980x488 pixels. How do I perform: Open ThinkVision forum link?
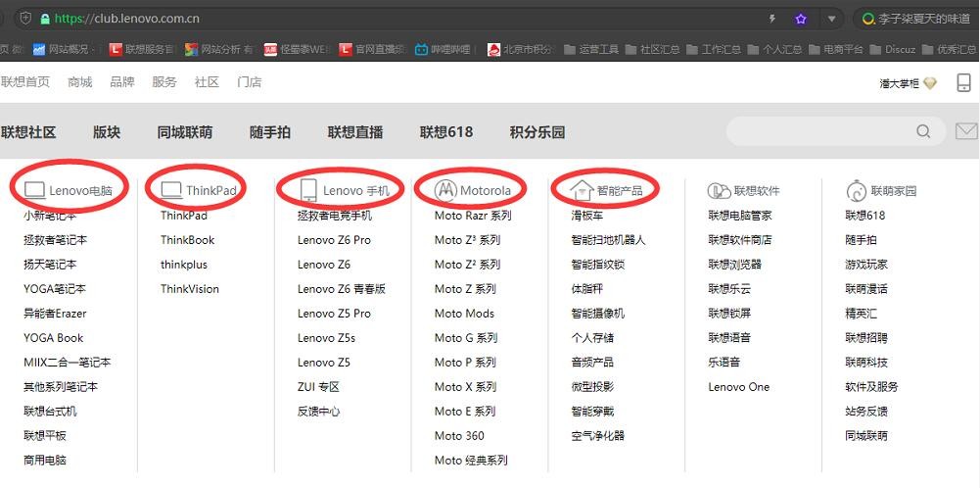pos(190,289)
